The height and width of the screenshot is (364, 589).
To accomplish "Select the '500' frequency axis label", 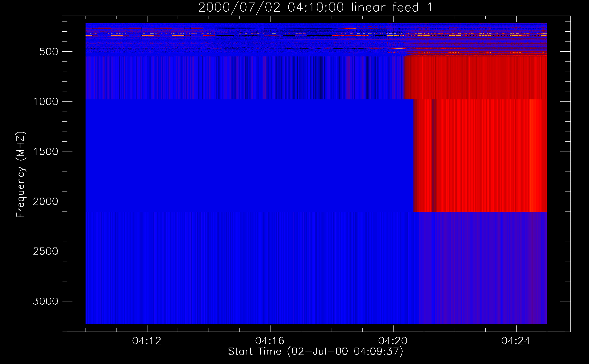I will click(x=49, y=52).
